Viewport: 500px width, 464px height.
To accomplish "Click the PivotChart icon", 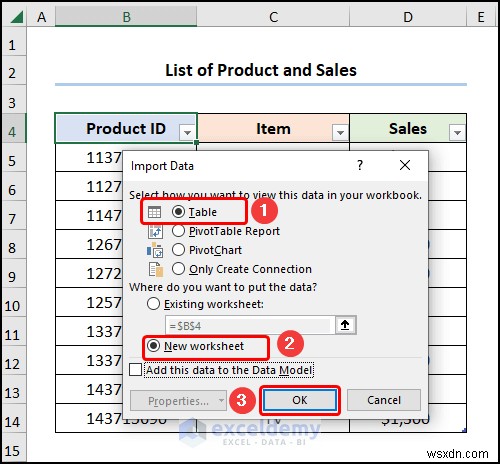I will pyautogui.click(x=155, y=250).
